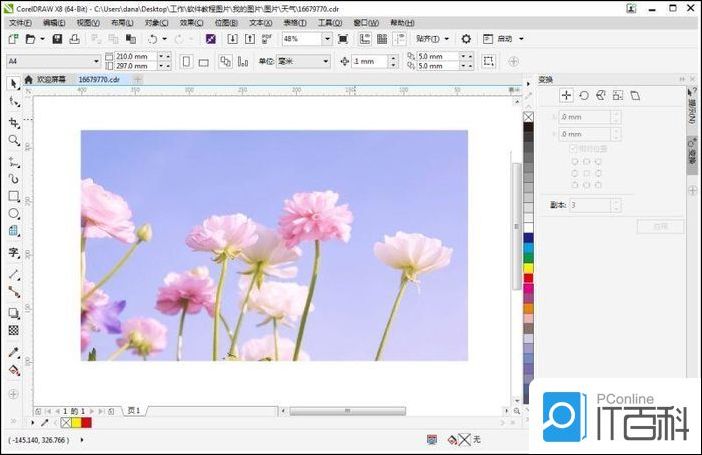Choose the Rectangle tool
The width and height of the screenshot is (702, 455).
[x=14, y=195]
